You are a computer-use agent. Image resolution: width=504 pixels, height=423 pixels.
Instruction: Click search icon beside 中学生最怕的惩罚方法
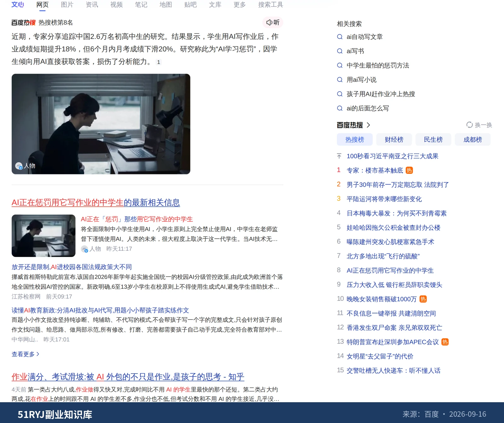[340, 66]
